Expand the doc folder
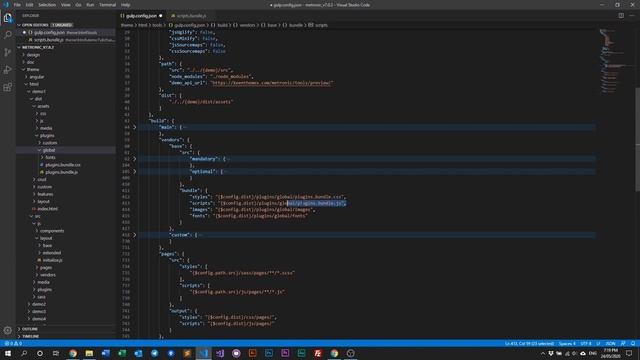Screen dimensions: 640x360 31,62
